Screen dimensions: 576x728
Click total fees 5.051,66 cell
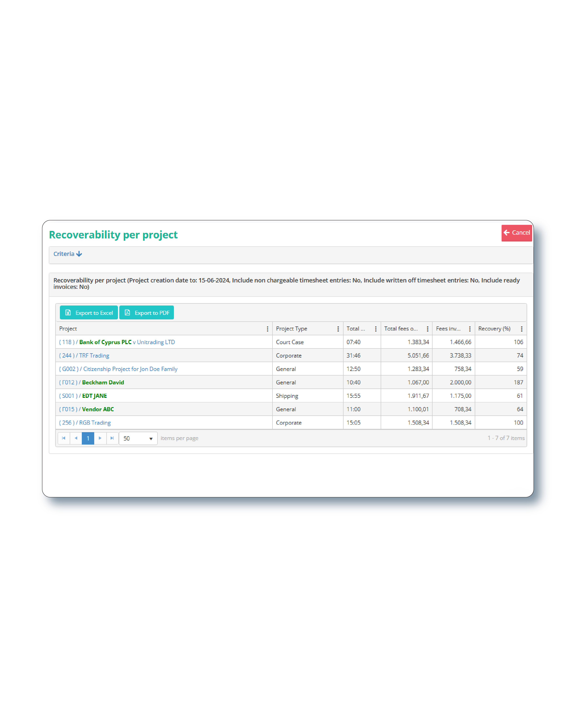(x=406, y=356)
